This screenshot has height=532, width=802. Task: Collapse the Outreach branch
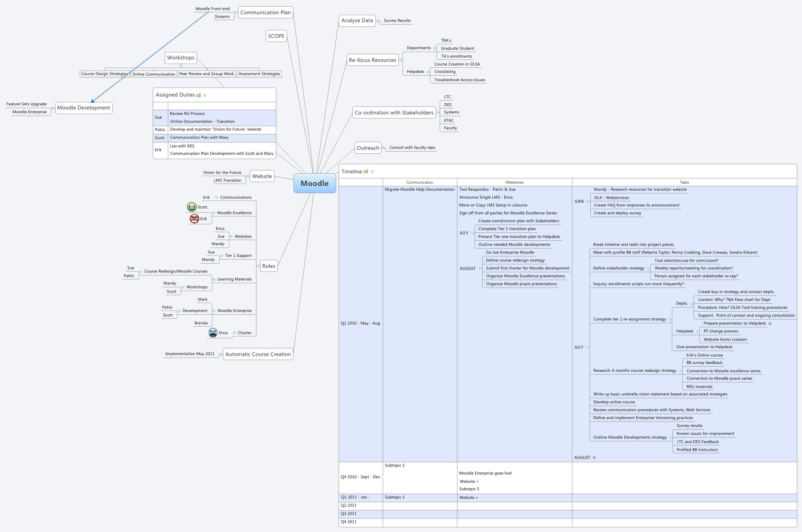click(384, 148)
